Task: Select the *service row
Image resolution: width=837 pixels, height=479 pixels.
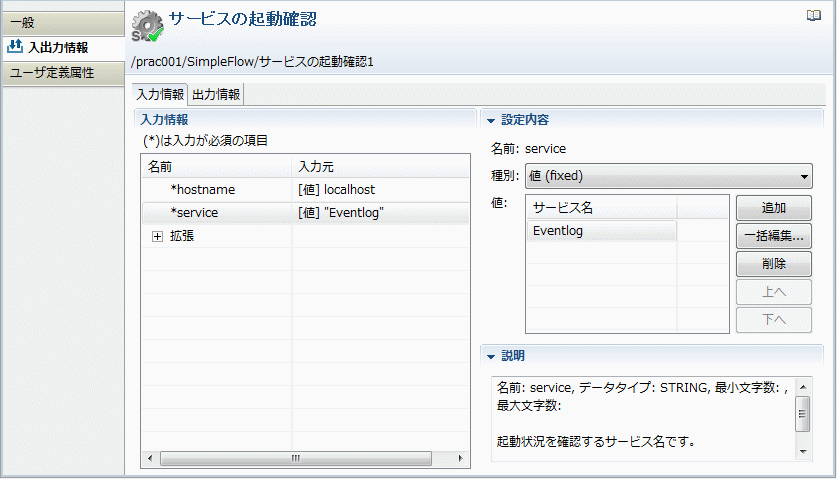Action: (x=305, y=213)
